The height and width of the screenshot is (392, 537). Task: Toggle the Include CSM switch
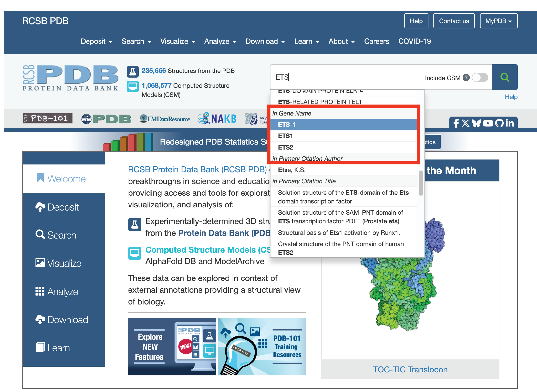pyautogui.click(x=480, y=78)
